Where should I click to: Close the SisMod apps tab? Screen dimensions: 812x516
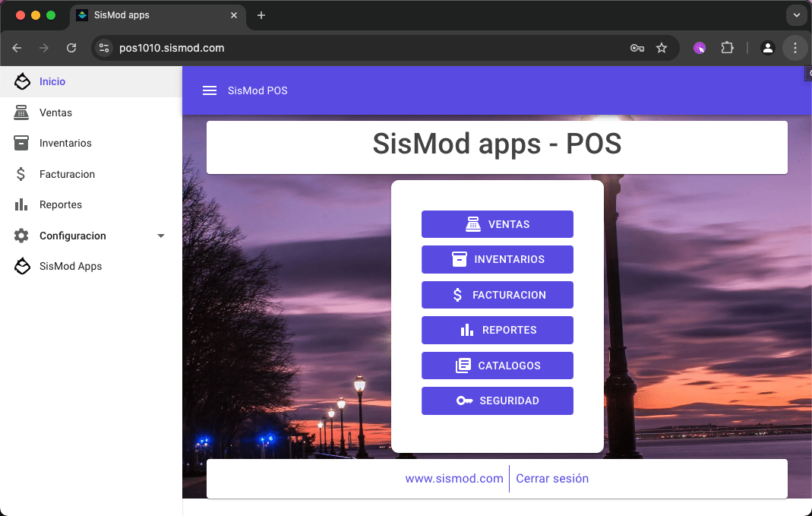pos(234,15)
